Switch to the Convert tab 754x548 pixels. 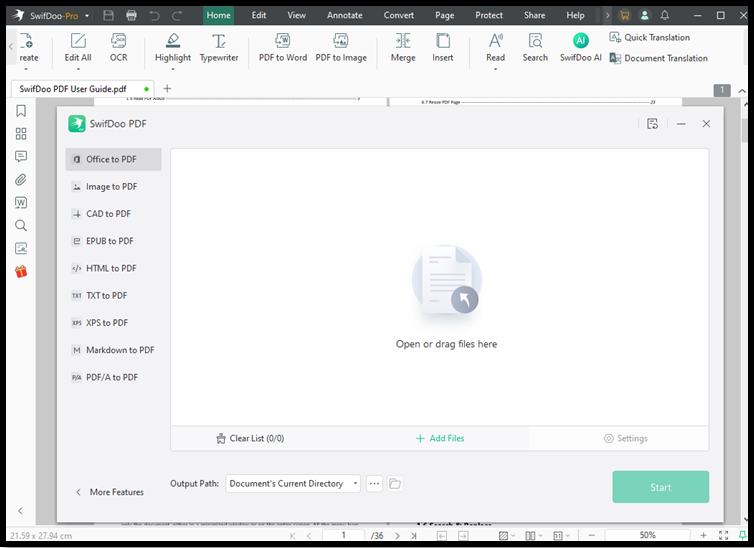tap(399, 15)
